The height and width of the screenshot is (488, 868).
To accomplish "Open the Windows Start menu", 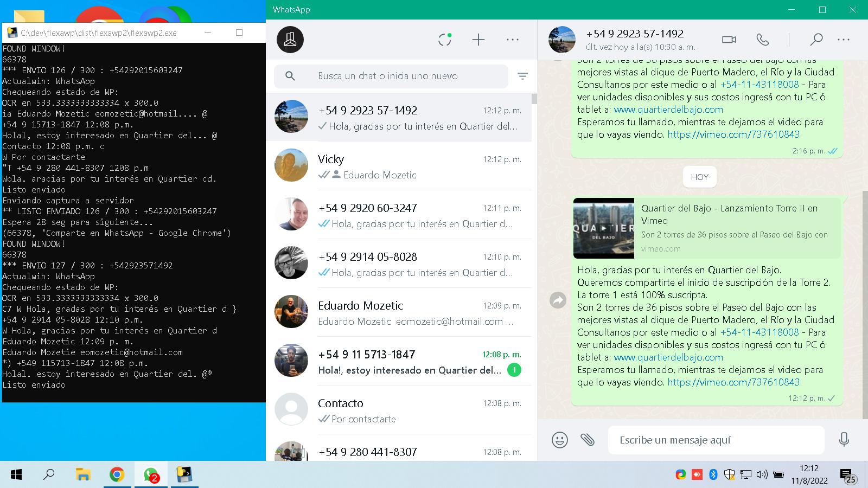I will click(x=16, y=475).
